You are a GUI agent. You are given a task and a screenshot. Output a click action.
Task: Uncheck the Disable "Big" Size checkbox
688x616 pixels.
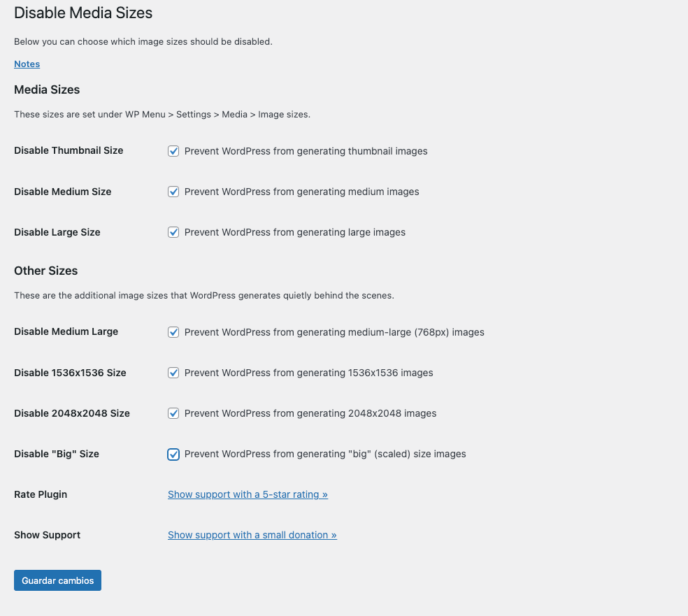(x=173, y=454)
